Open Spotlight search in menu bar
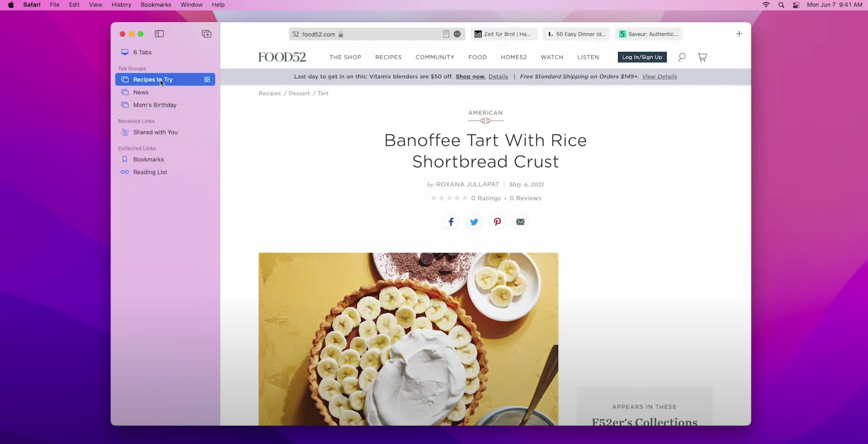 coord(781,5)
